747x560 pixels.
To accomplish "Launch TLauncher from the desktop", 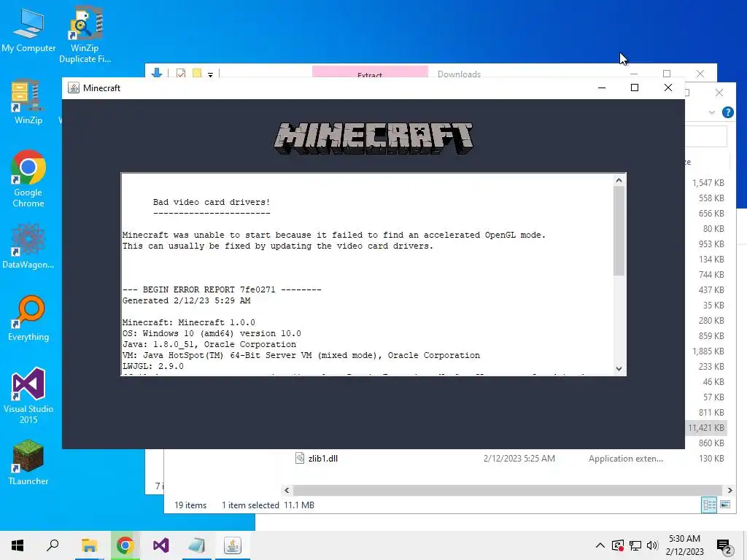I will pyautogui.click(x=28, y=462).
